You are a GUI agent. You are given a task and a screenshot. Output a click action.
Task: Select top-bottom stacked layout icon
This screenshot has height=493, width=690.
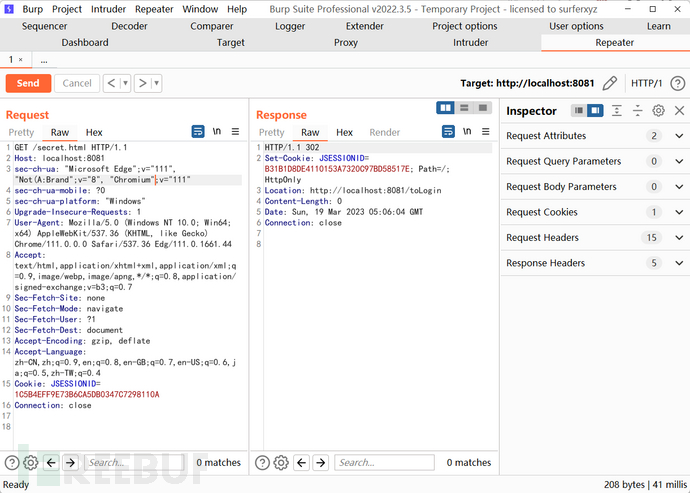(464, 108)
